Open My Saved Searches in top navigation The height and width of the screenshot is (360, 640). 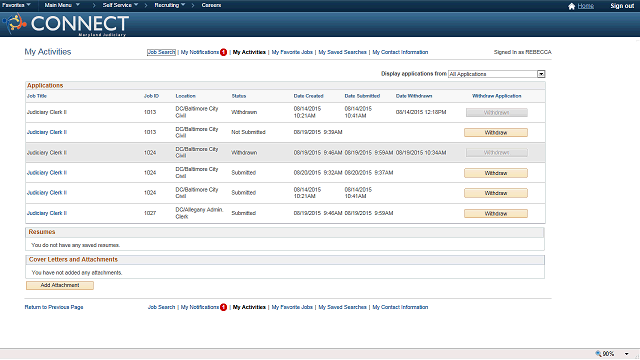point(342,52)
